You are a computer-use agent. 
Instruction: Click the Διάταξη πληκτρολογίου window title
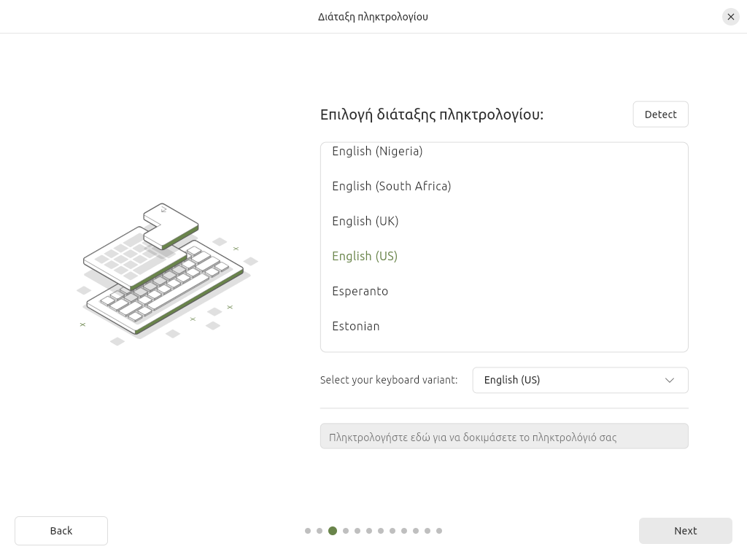(373, 17)
